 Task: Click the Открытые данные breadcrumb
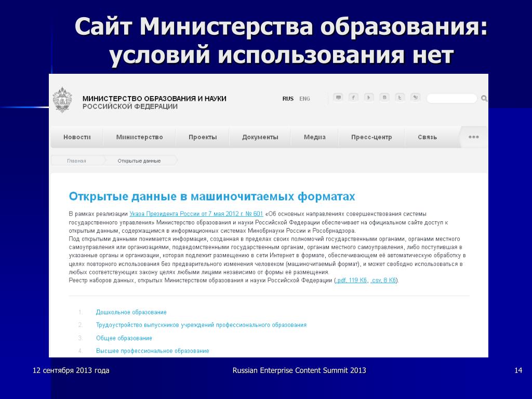point(139,161)
